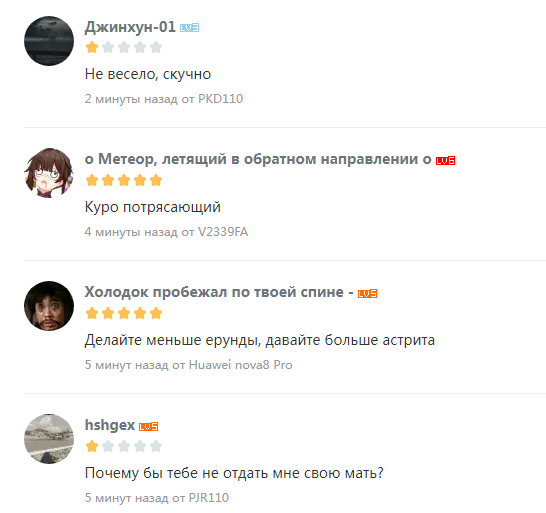
Task: Open hshgex's landscape avatar
Action: (x=49, y=439)
